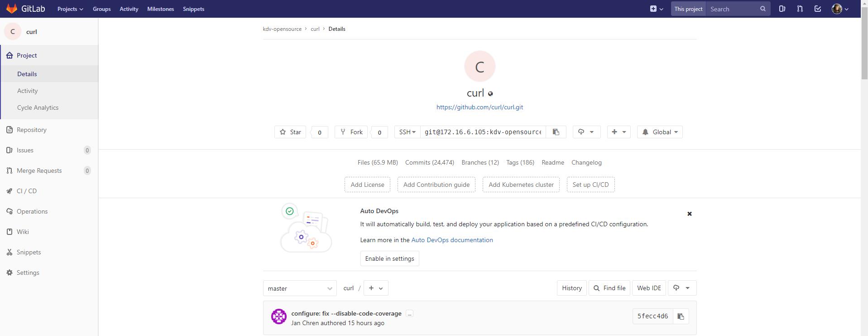The height and width of the screenshot is (336, 868).
Task: Click kdv-opensource breadcrumb
Action: (x=282, y=29)
